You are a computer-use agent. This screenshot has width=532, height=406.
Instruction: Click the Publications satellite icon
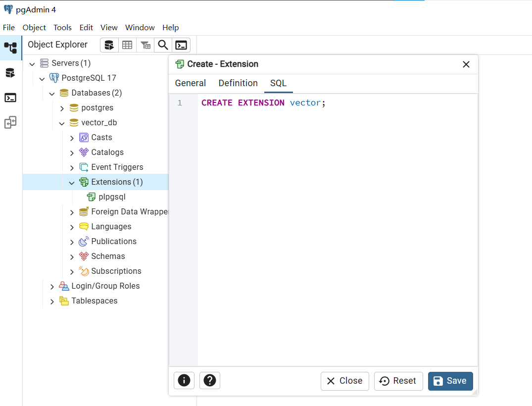[x=84, y=241]
